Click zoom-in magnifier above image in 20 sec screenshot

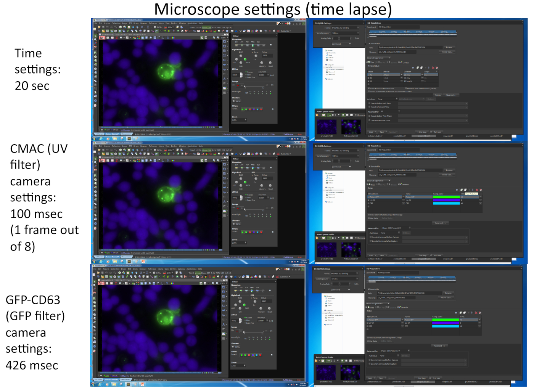[214, 37]
